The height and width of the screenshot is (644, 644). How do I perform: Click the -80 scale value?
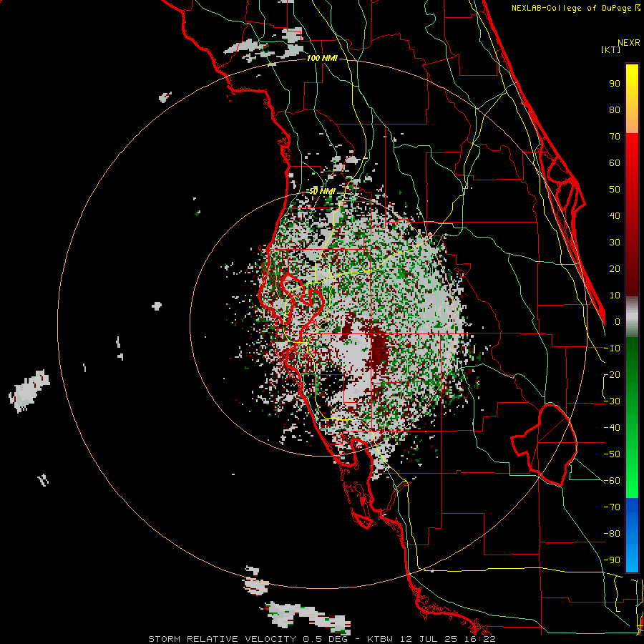(x=612, y=534)
